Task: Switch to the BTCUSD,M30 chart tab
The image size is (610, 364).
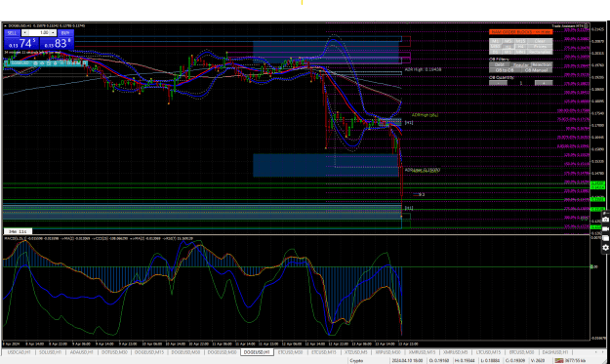Action: coord(522,352)
